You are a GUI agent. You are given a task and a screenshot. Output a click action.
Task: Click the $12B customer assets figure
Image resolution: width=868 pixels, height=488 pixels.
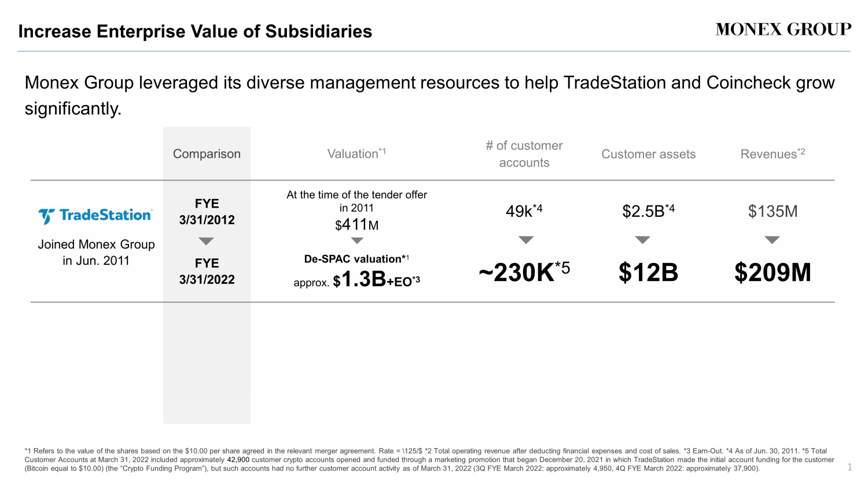[x=648, y=272]
